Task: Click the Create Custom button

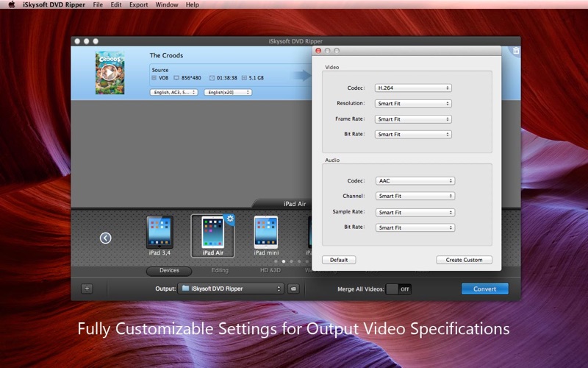Action: (x=465, y=260)
